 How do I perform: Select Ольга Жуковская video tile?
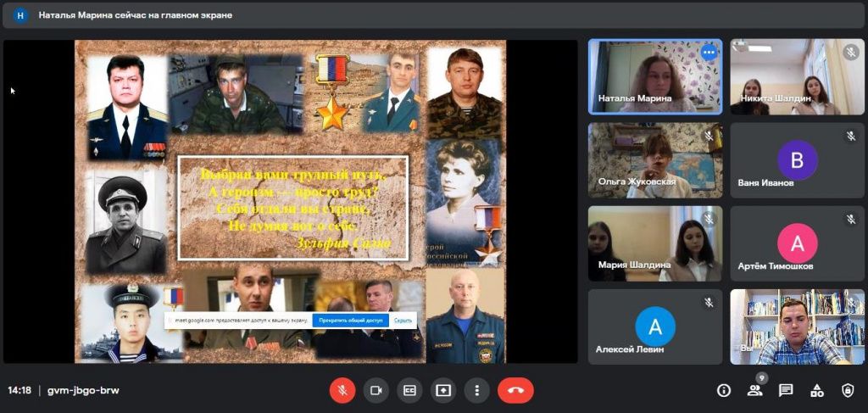(x=655, y=160)
